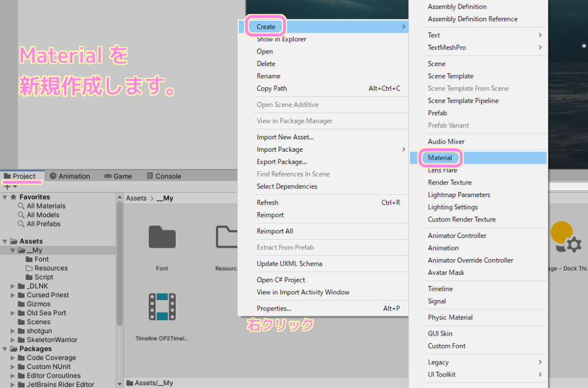
Task: Select the Cursed Priest folder
Action: coord(38,294)
